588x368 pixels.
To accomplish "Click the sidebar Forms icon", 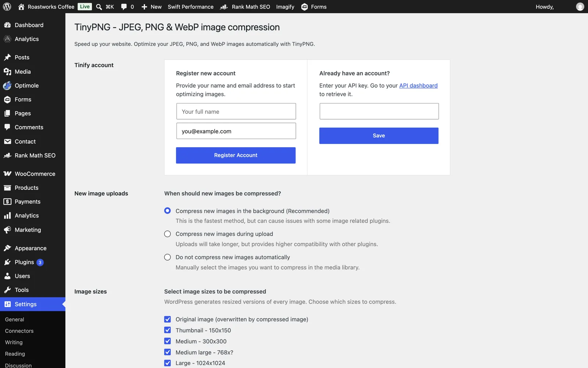I will [7, 99].
